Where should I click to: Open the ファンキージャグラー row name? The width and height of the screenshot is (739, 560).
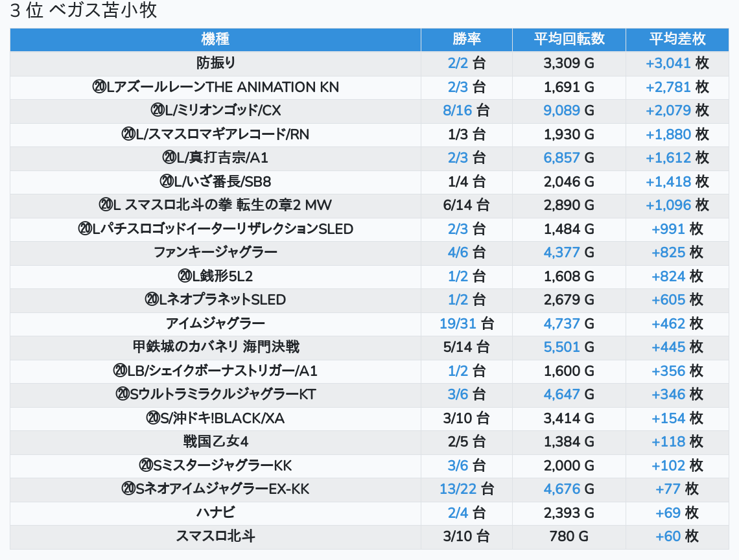215,253
